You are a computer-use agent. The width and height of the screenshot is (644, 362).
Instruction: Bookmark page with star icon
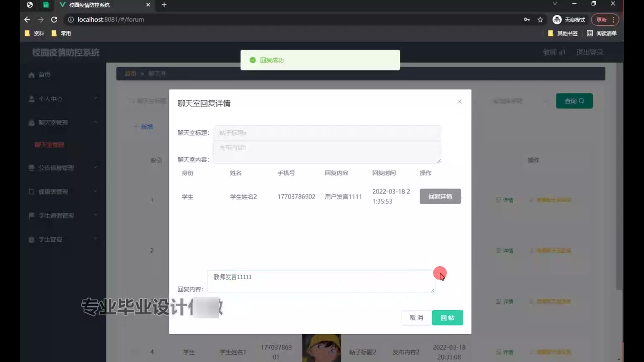[x=540, y=20]
